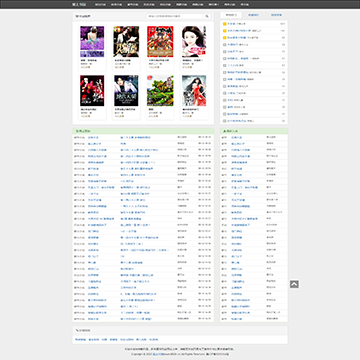Click the scroll-to-top arrow button
360x360 pixels.
[294, 284]
